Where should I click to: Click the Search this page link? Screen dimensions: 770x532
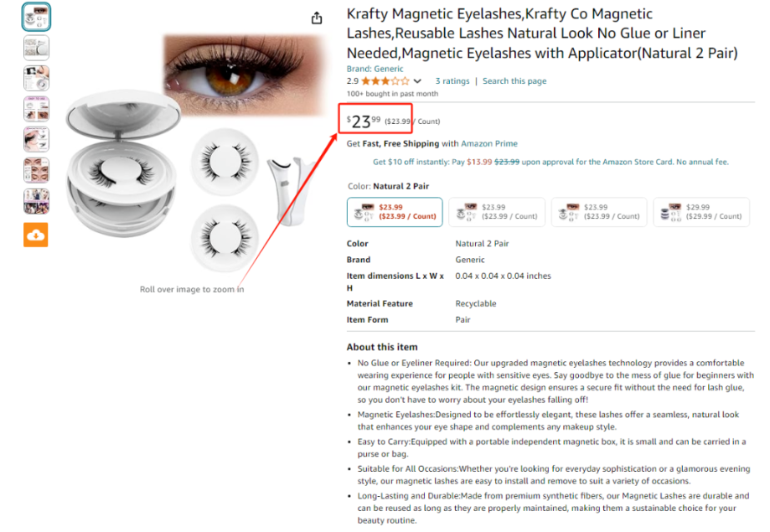click(x=514, y=81)
